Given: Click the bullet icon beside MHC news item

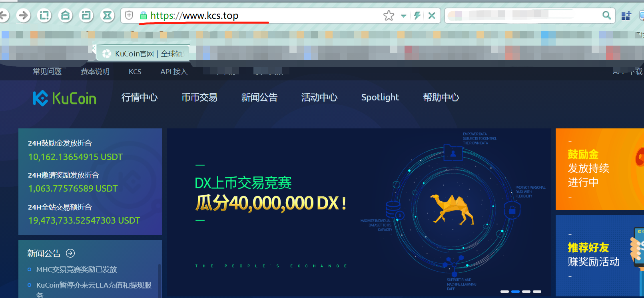Looking at the screenshot, I should point(29,270).
